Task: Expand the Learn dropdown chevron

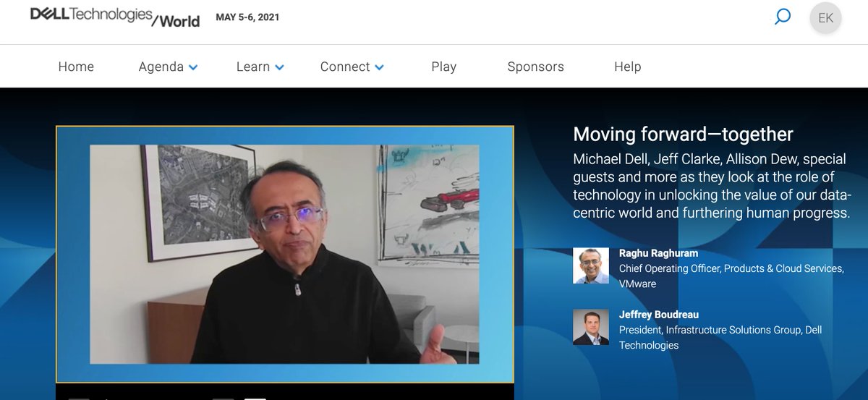Action: coord(279,67)
